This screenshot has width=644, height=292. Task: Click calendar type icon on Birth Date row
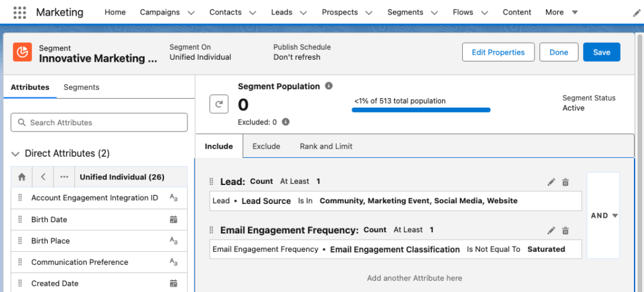174,220
